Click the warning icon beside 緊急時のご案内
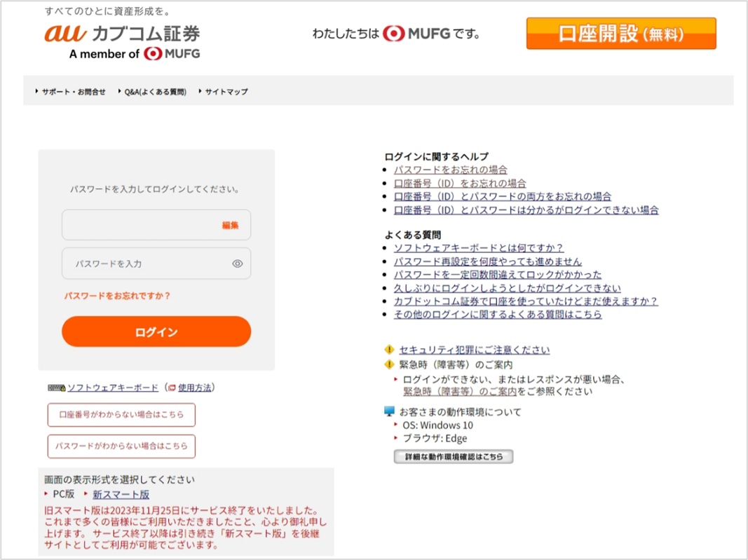Screen dimensions: 748x560 tap(389, 365)
